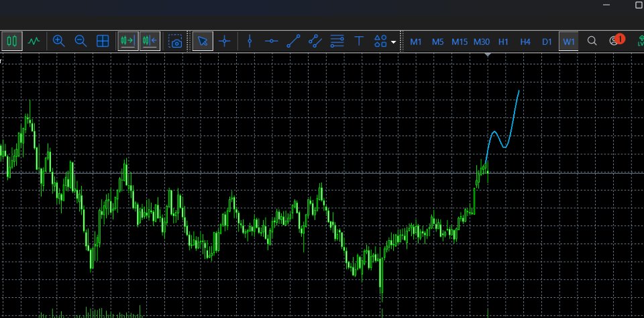Draw an equidistant channel
The width and height of the screenshot is (644, 318).
click(x=315, y=41)
